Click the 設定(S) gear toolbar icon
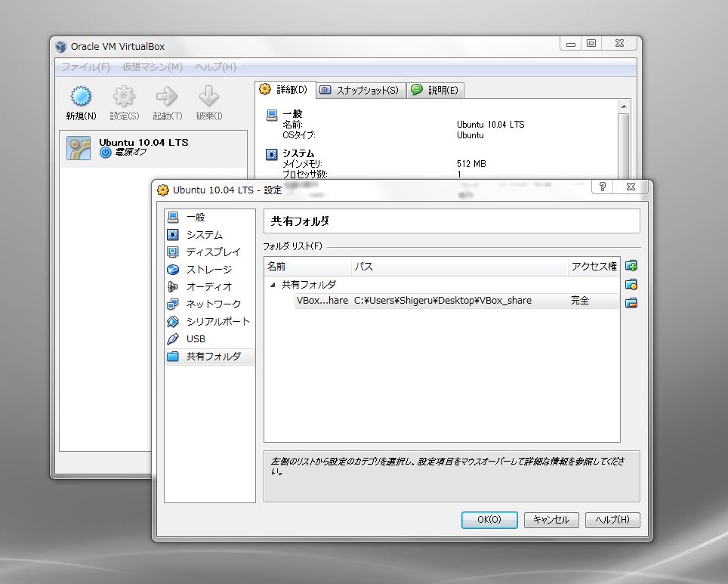Viewport: 728px width, 584px height. (x=124, y=96)
